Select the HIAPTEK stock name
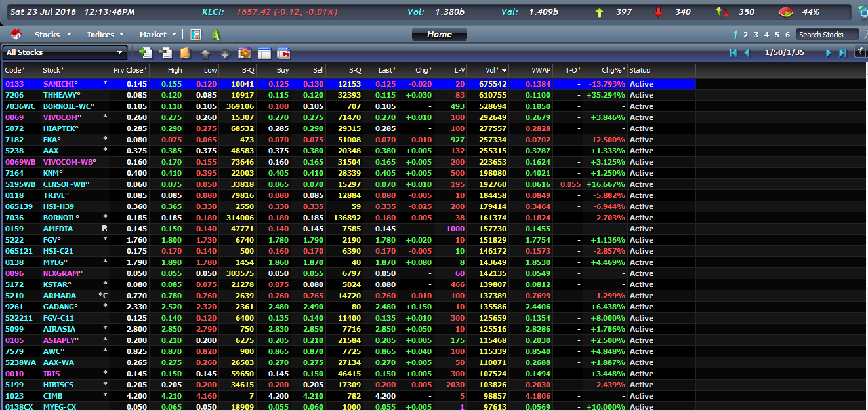 pyautogui.click(x=61, y=128)
